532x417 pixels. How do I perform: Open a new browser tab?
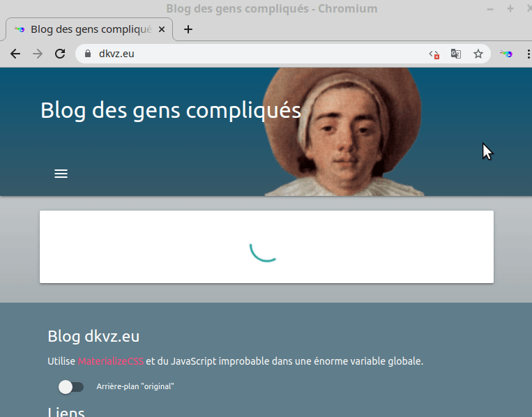click(x=188, y=29)
